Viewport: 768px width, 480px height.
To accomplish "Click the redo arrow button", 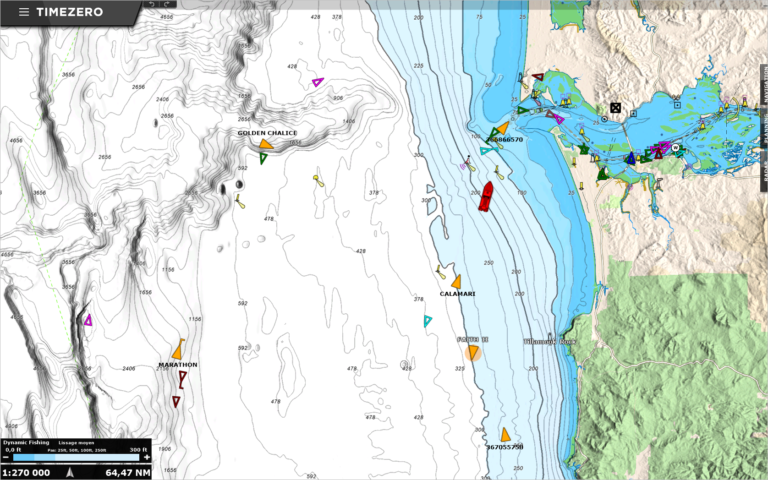I will click(168, 4).
